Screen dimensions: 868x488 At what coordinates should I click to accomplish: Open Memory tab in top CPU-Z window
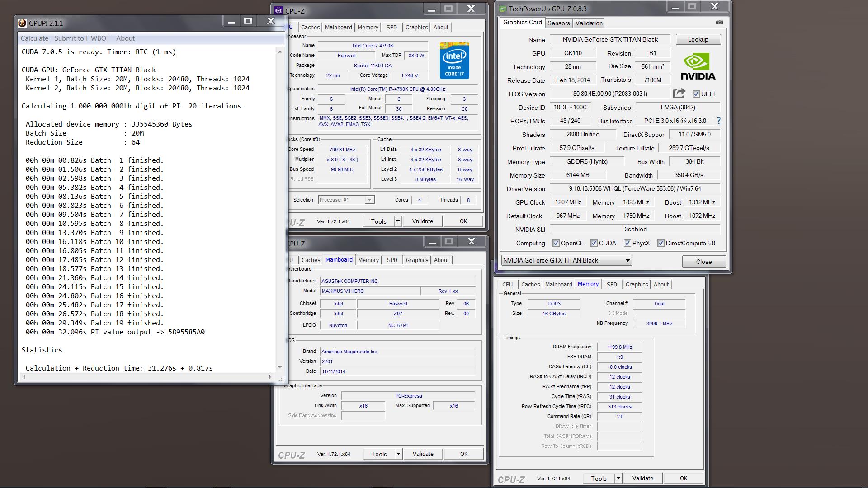click(368, 27)
